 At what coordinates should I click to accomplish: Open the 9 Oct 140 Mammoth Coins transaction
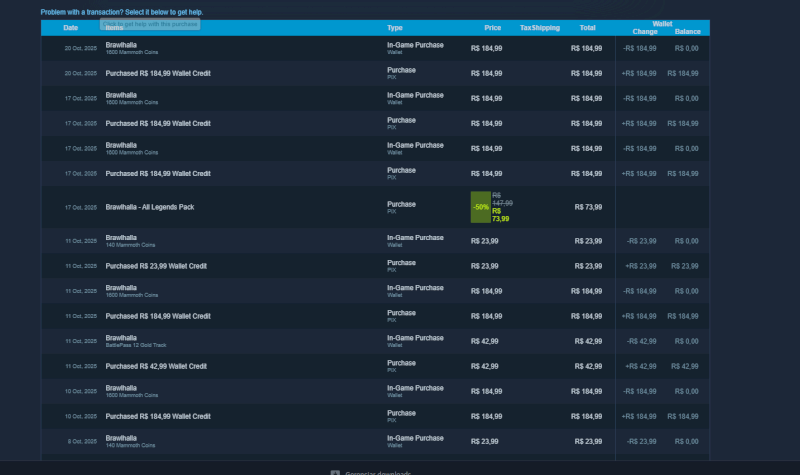131,440
